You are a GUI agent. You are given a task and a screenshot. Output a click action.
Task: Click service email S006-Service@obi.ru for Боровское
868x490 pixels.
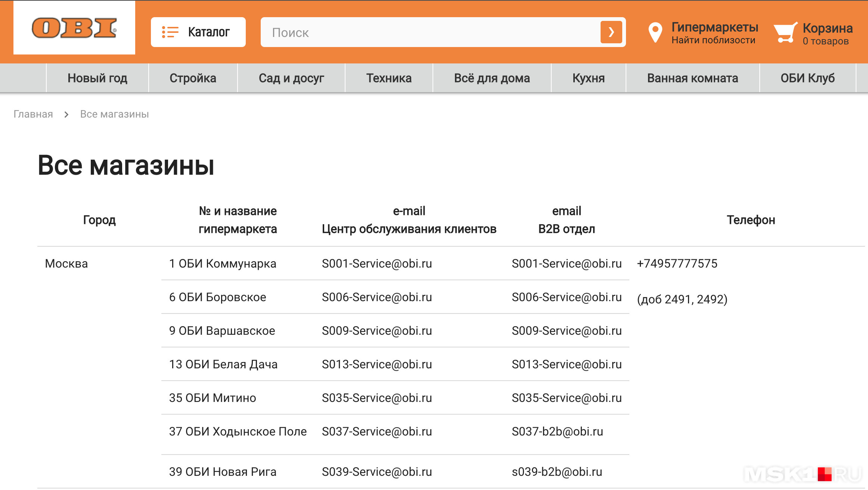[x=377, y=297]
